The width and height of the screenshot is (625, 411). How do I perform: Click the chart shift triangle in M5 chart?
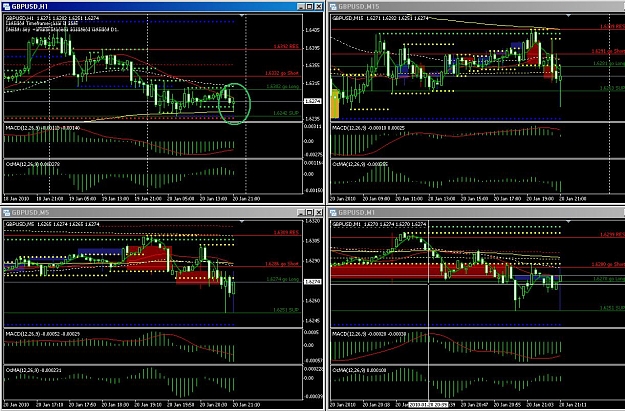click(x=242, y=221)
